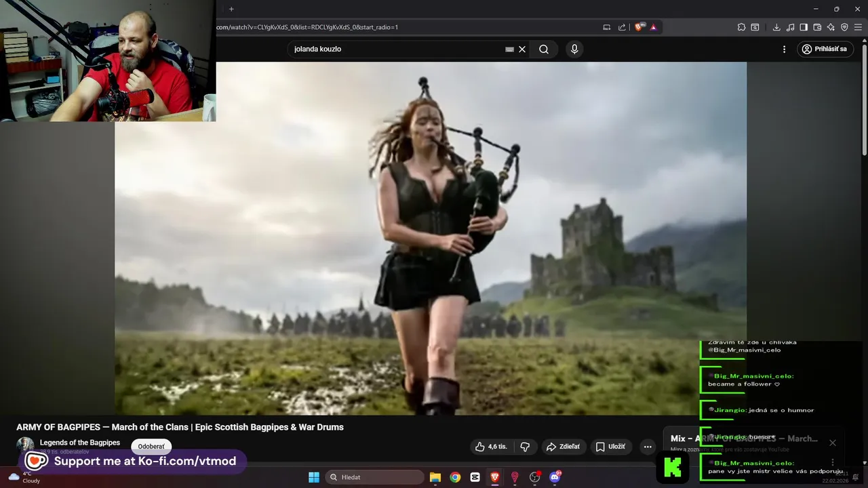Viewport: 868px width, 488px height.
Task: Open File Explorer from taskbar
Action: coord(435,477)
